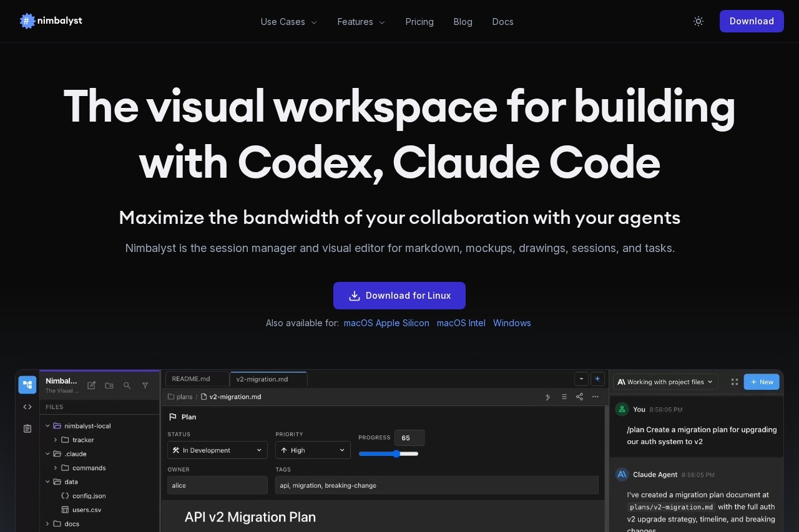Expand chat panel with the fullscreen icon
This screenshot has width=799, height=532.
pos(735,382)
